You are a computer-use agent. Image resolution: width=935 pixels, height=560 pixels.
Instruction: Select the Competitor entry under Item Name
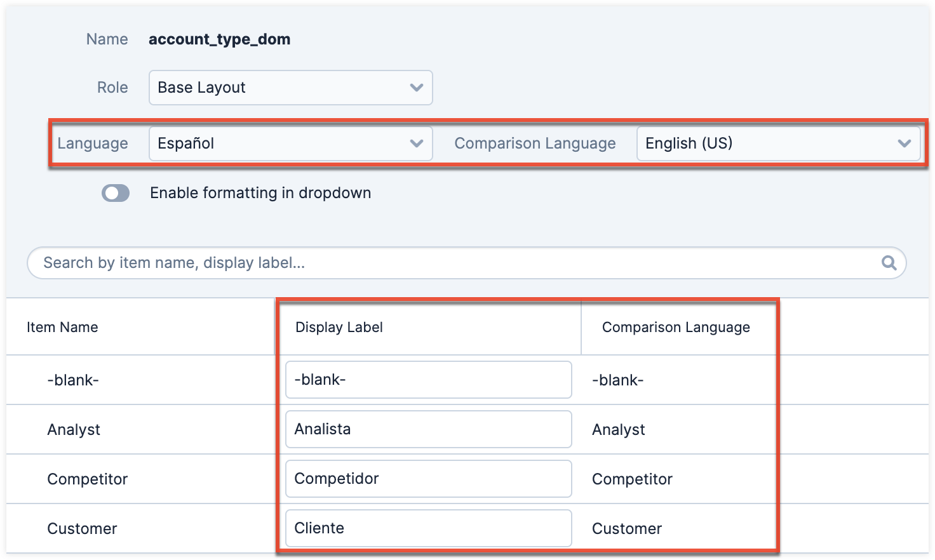[88, 479]
